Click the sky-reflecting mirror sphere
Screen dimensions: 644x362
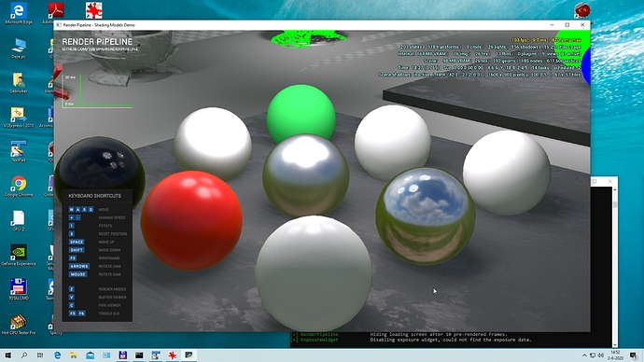click(x=425, y=216)
